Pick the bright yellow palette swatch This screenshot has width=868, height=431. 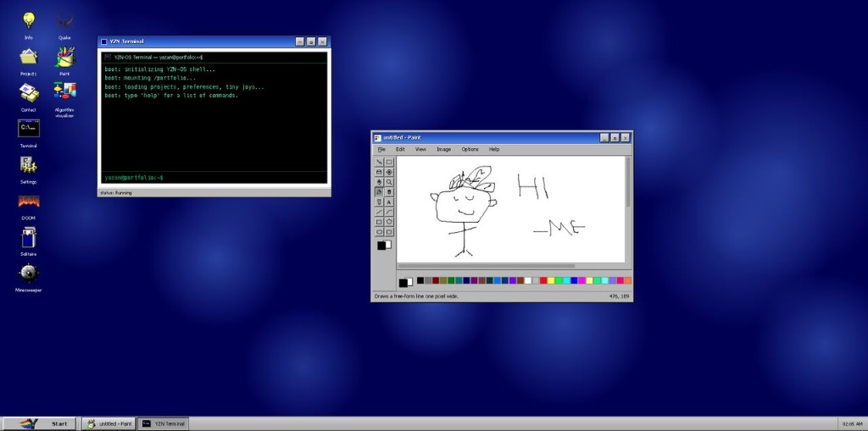551,280
